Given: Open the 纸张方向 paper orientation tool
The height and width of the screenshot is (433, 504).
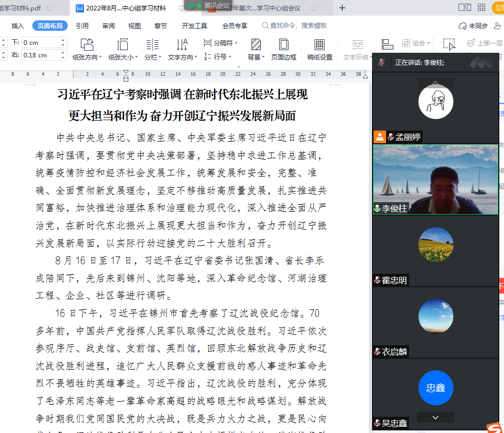Looking at the screenshot, I should click(x=87, y=45).
